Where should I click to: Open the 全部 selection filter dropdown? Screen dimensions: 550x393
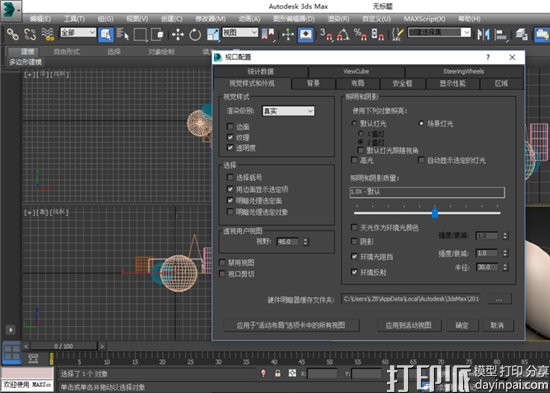point(78,33)
